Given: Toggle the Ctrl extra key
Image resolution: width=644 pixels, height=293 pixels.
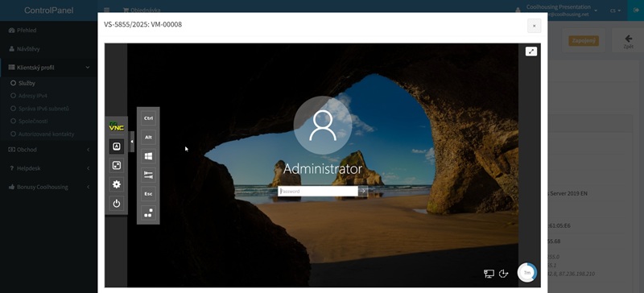Looking at the screenshot, I should tap(148, 118).
